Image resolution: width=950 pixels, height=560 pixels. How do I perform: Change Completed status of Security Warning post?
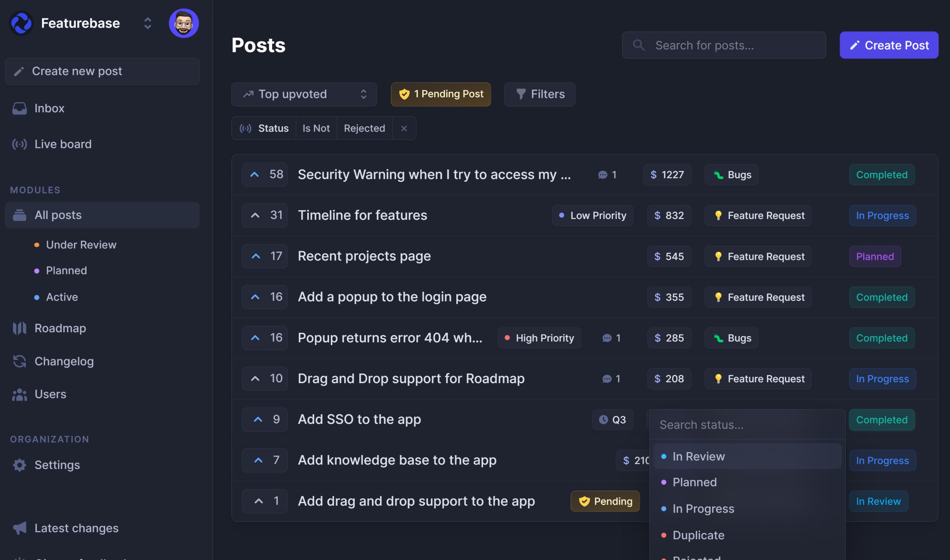[882, 175]
